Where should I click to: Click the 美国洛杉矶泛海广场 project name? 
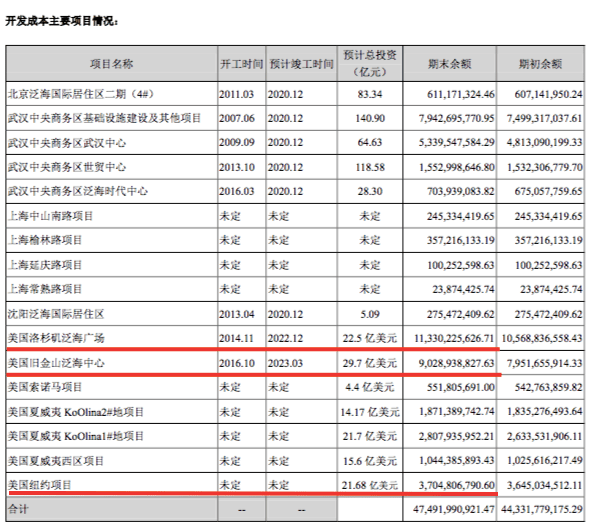56,338
